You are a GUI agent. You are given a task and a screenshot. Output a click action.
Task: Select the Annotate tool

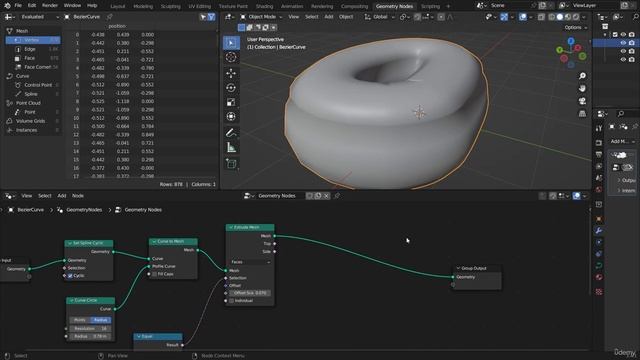[x=231, y=133]
